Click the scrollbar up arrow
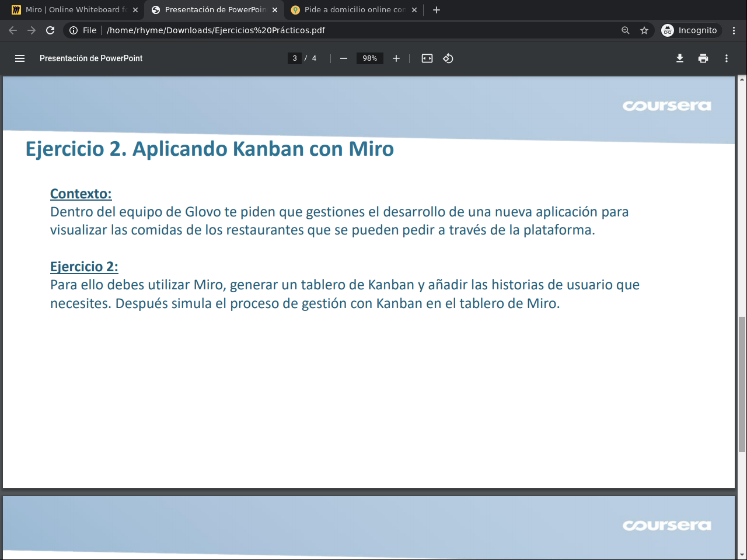 [x=742, y=79]
